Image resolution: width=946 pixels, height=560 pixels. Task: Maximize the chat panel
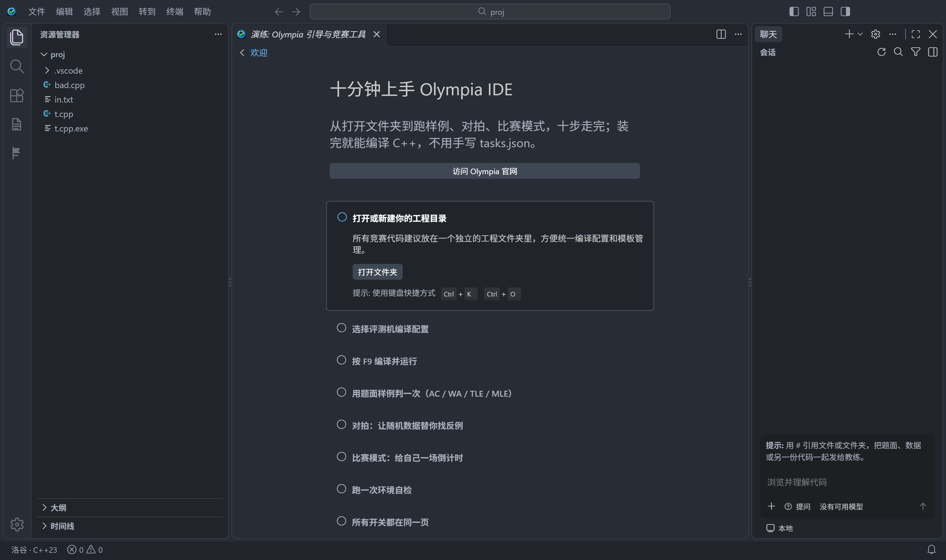pyautogui.click(x=915, y=34)
